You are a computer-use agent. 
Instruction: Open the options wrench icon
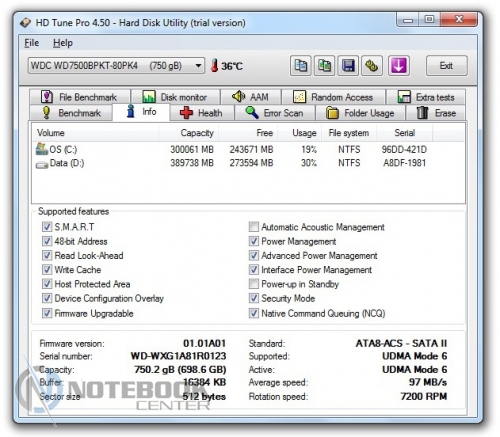(372, 66)
